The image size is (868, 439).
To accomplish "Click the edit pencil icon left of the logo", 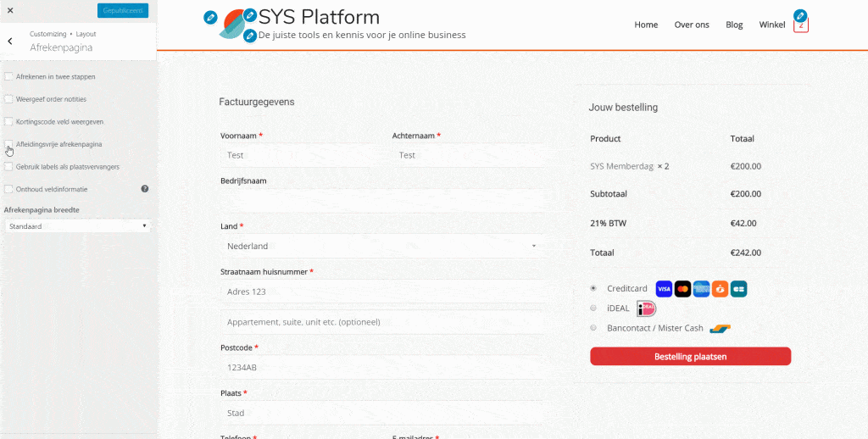I will pyautogui.click(x=210, y=18).
